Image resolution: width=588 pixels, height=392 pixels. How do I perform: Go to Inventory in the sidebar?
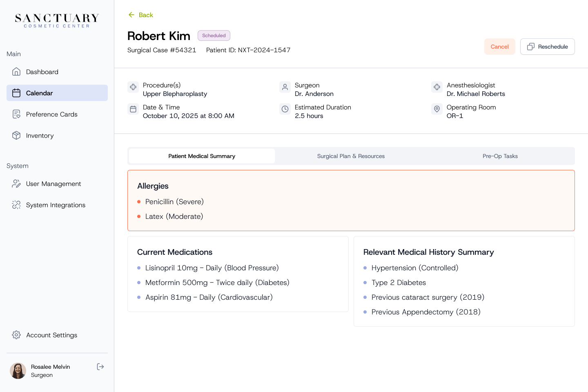coord(57,136)
